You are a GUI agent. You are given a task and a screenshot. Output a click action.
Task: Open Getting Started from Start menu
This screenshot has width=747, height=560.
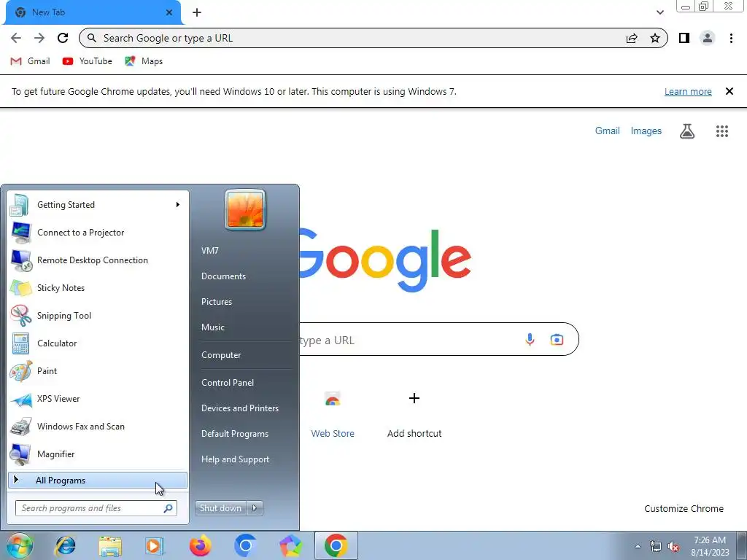tap(98, 205)
